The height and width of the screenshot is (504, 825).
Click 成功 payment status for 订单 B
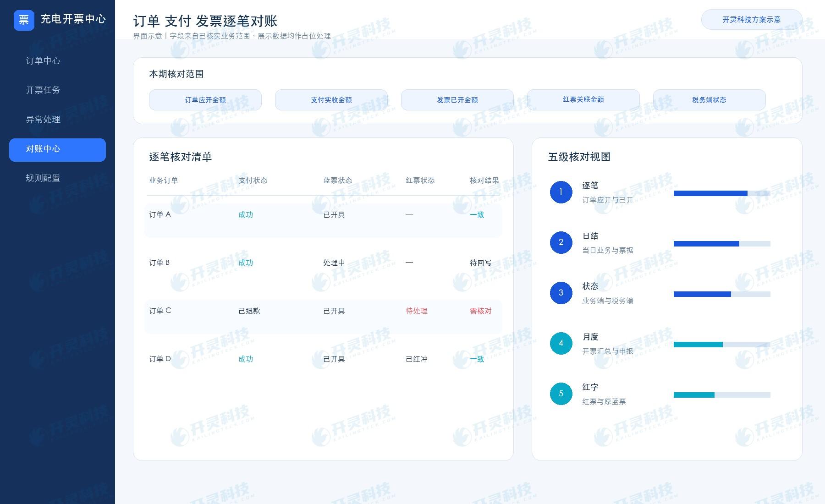click(x=246, y=263)
